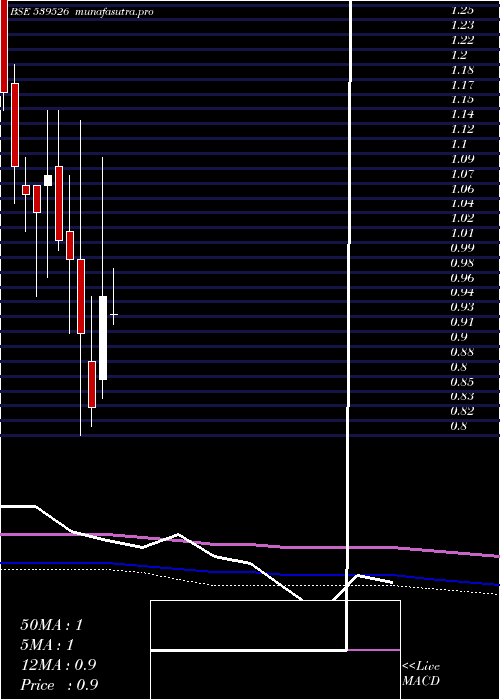This screenshot has width=500, height=700.
Task: Select the 50MA : 1 readout
Action: pyautogui.click(x=52, y=625)
